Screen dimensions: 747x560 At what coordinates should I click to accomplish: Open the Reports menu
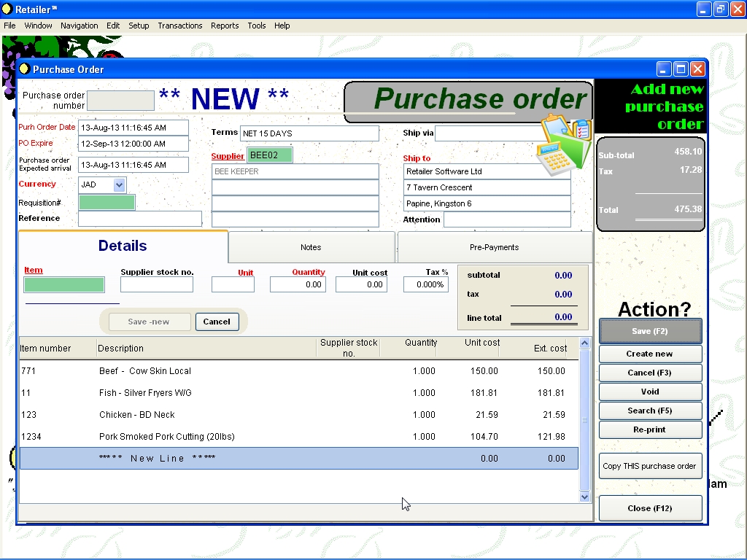(x=225, y=26)
